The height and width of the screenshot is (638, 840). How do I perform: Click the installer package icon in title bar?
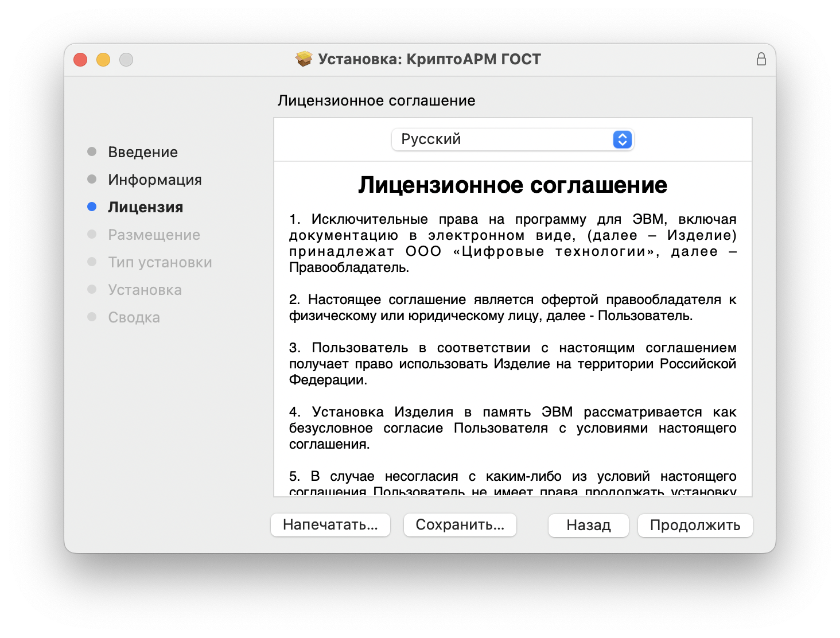pos(302,58)
